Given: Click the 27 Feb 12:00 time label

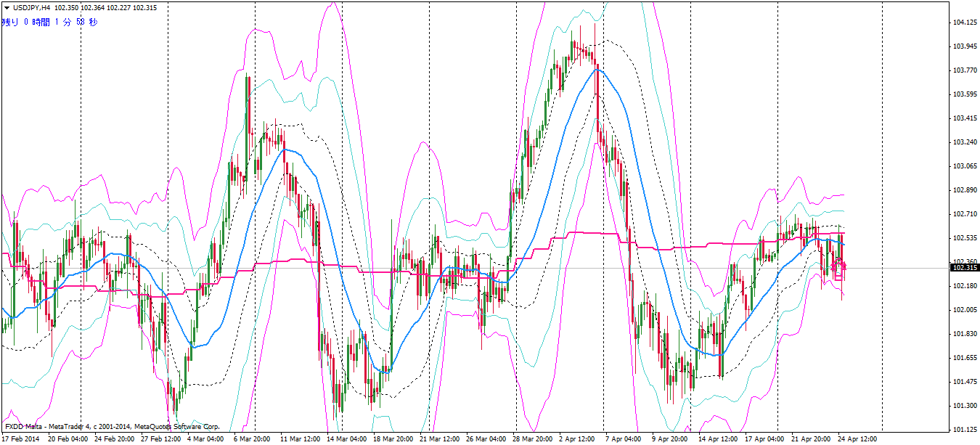Looking at the screenshot, I should tap(162, 439).
